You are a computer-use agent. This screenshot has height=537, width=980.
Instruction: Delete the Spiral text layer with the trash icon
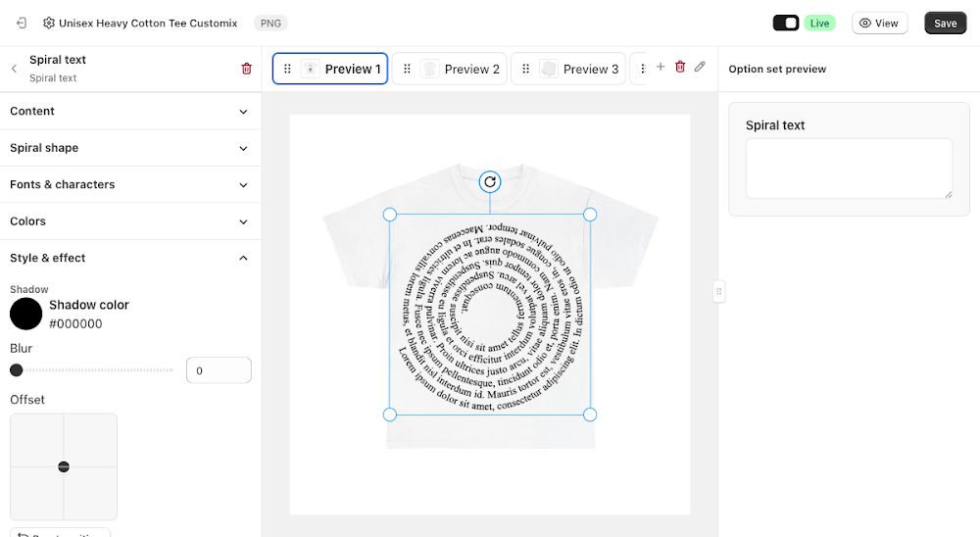pos(246,69)
